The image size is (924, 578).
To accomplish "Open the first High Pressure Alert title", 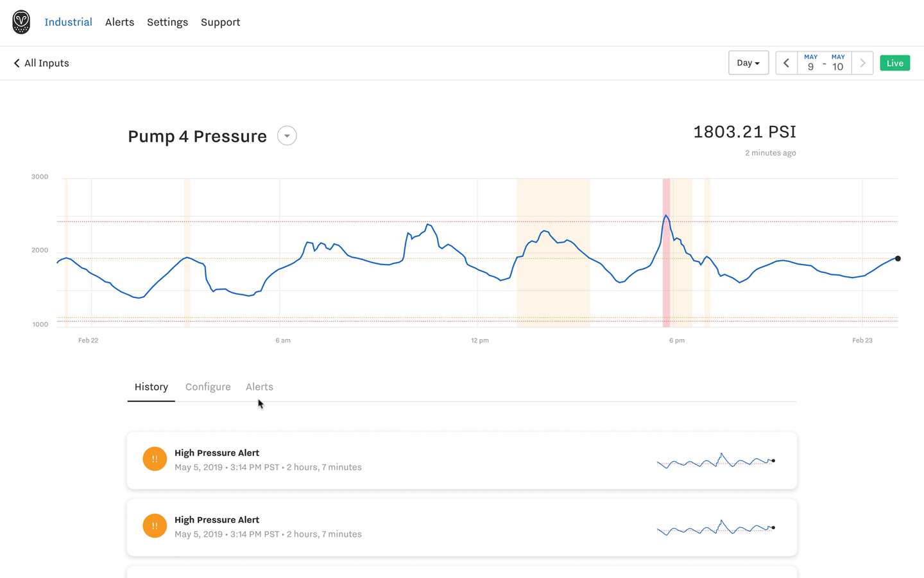I will [217, 453].
